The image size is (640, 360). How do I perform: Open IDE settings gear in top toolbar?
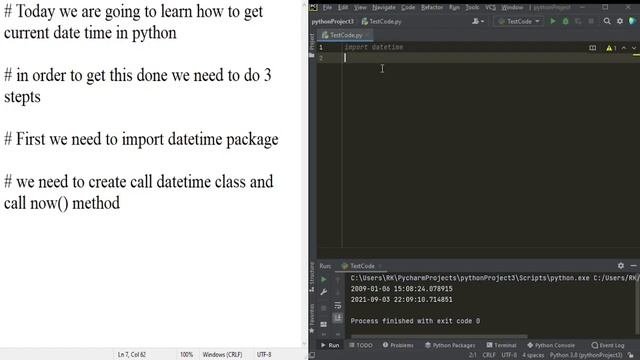pos(620,21)
